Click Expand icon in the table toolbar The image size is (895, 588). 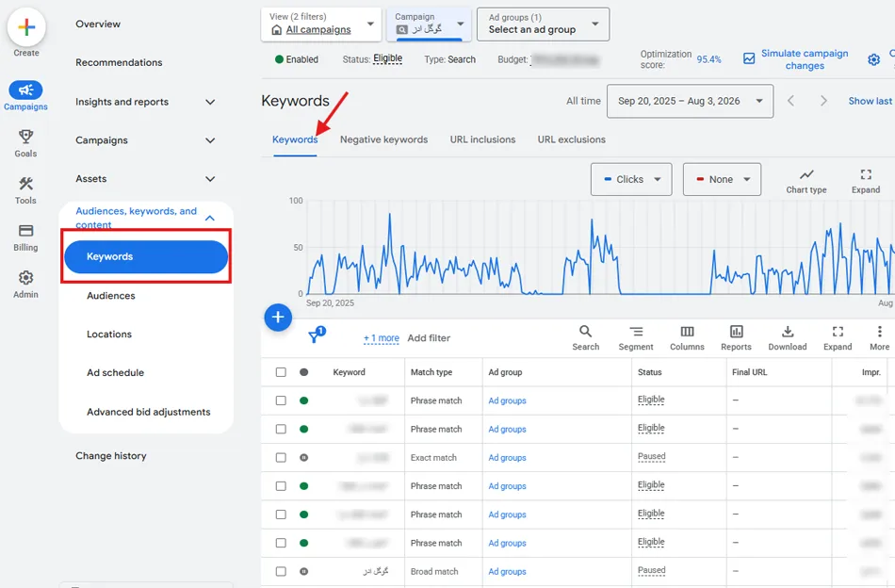pos(838,331)
